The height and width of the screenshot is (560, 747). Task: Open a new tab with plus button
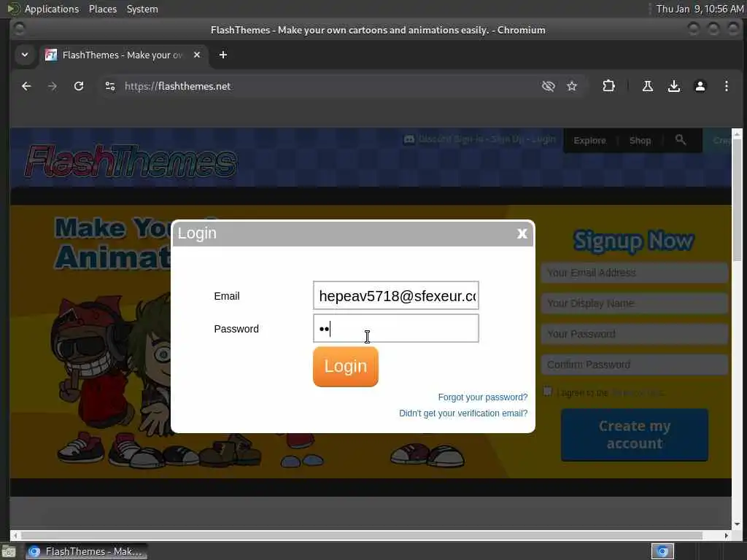click(x=223, y=55)
